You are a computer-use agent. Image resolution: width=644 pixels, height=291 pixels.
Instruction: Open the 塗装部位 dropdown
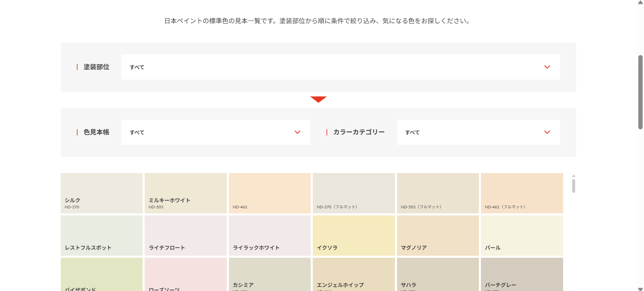(x=340, y=67)
